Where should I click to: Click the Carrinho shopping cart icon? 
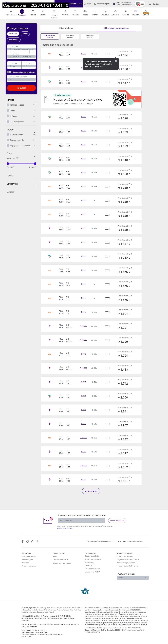(x=150, y=4)
